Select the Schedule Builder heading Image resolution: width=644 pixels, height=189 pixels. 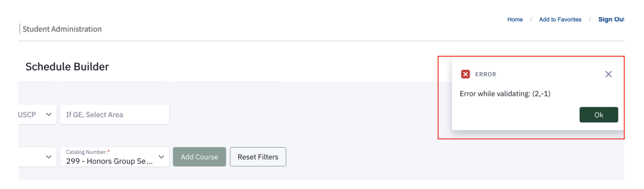click(x=67, y=66)
